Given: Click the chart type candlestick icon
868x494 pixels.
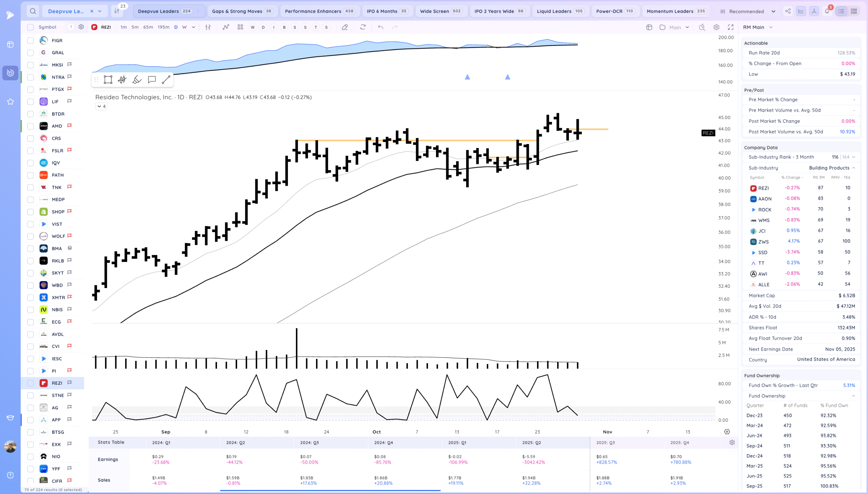Looking at the screenshot, I should (208, 27).
